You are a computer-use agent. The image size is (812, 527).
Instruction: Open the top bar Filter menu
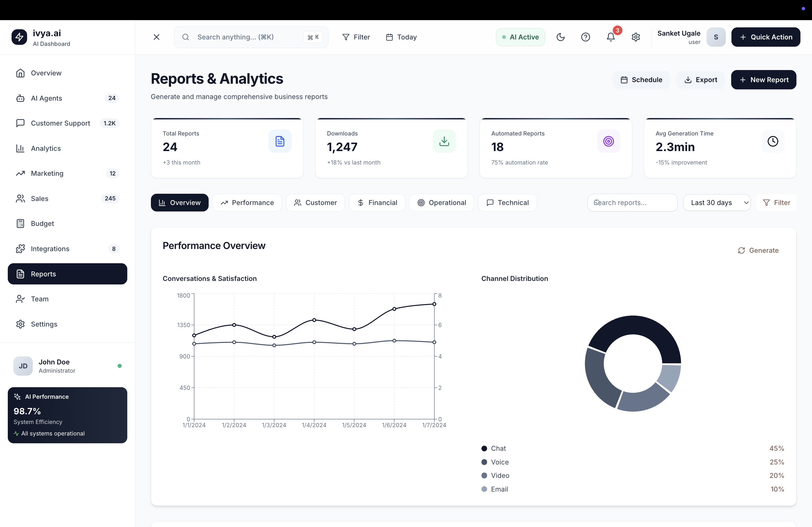(x=356, y=37)
